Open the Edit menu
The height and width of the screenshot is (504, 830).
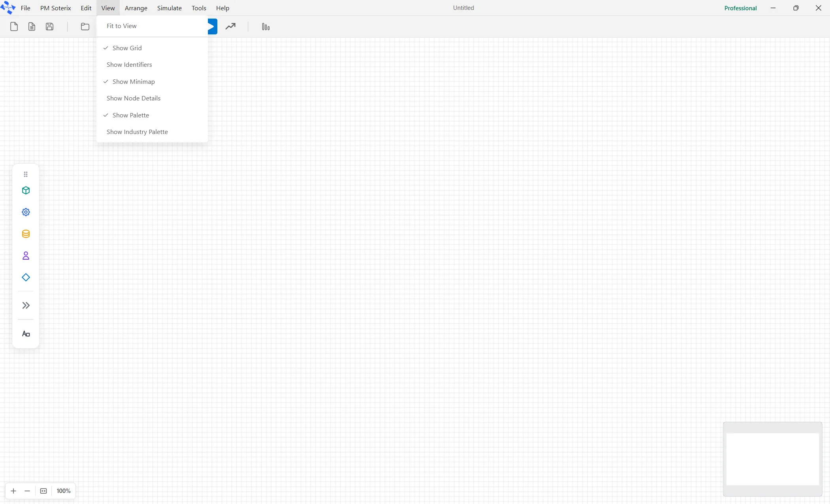click(86, 8)
